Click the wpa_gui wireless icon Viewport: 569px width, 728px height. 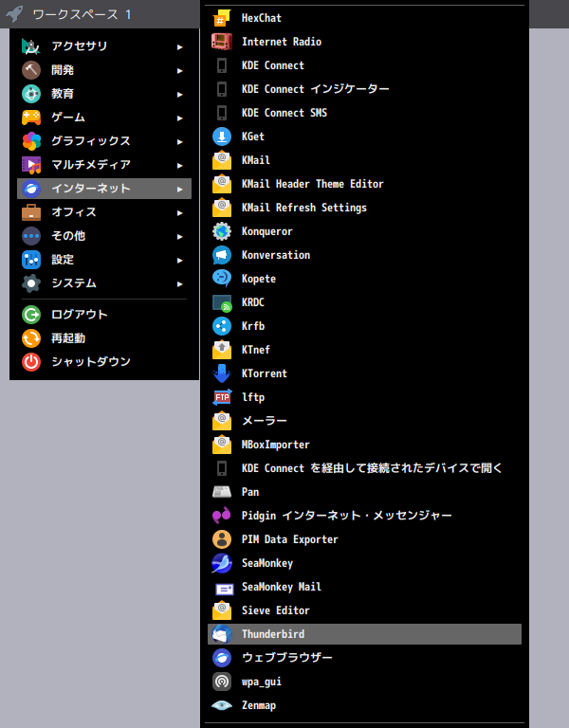(x=222, y=682)
